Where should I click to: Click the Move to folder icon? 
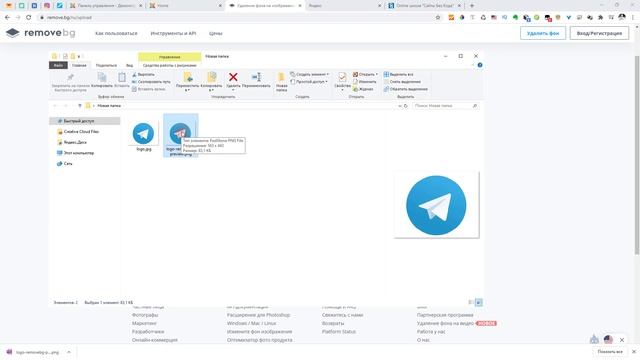coord(187,77)
